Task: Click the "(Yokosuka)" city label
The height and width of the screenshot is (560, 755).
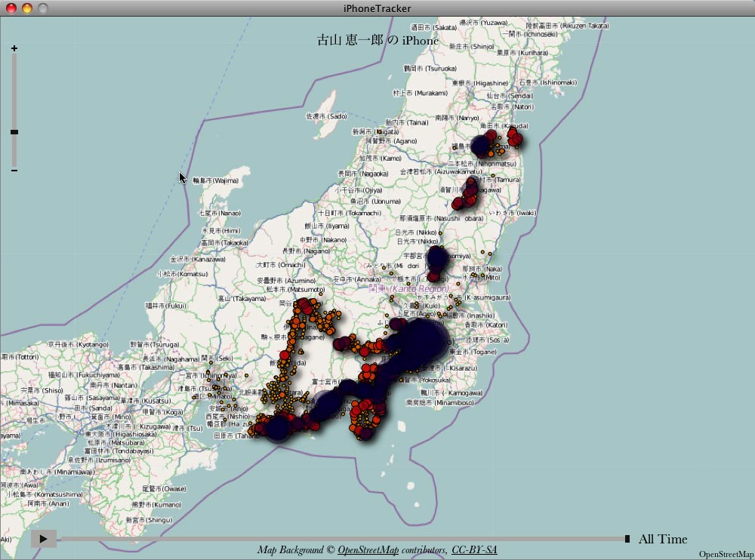Action: [435, 380]
